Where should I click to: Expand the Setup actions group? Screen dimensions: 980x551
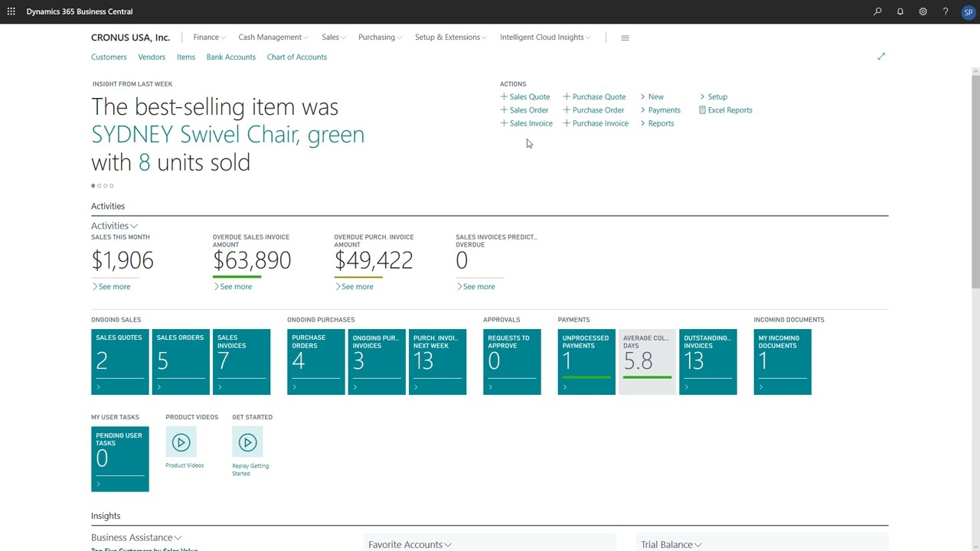coord(714,97)
